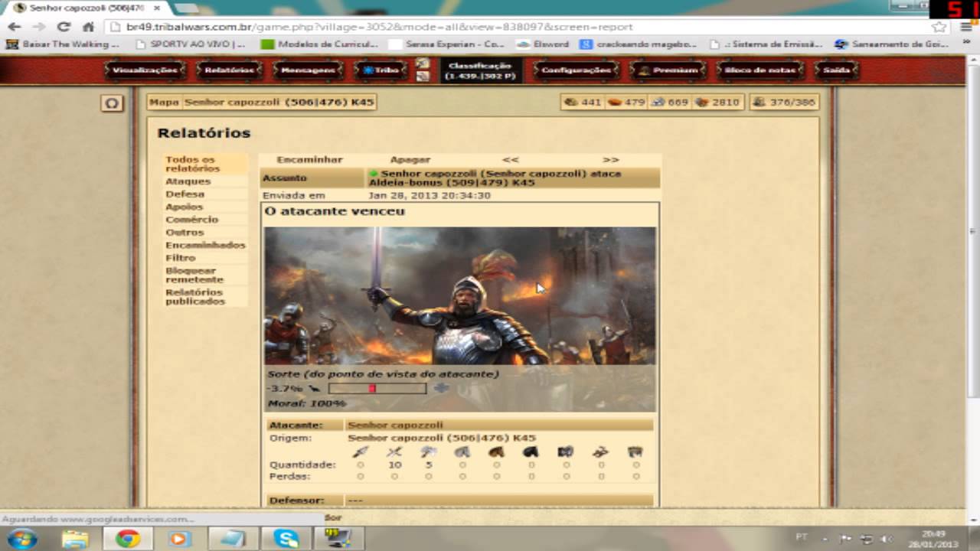Click the population icon showing 376/386

759,102
